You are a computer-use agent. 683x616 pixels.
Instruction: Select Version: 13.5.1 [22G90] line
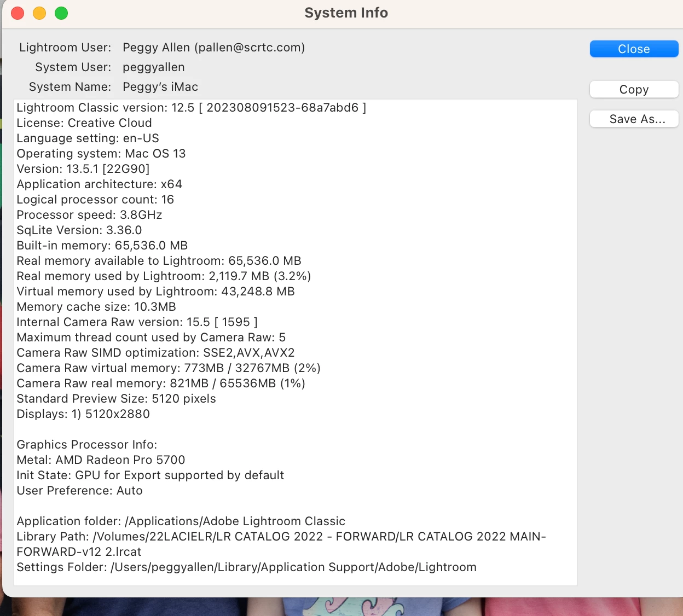coord(83,169)
